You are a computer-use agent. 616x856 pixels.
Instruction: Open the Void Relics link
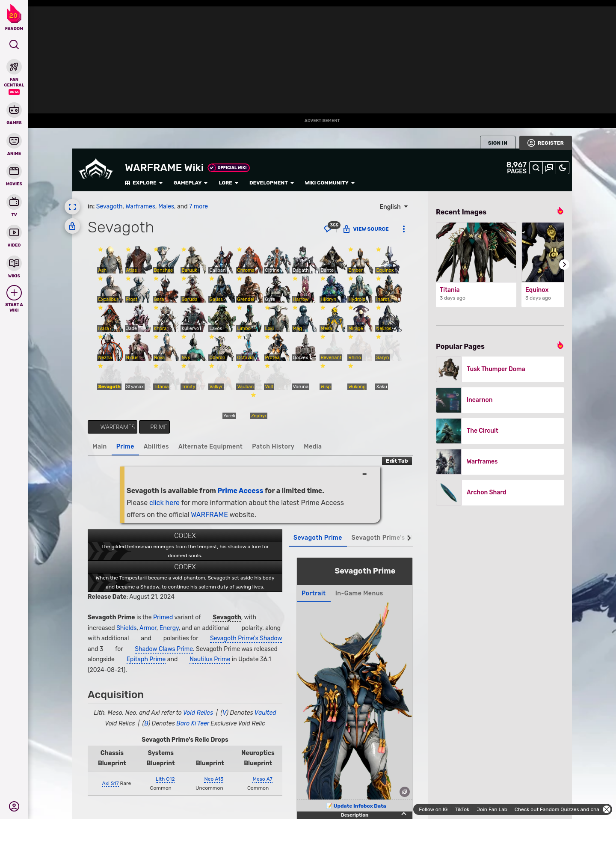pos(198,713)
